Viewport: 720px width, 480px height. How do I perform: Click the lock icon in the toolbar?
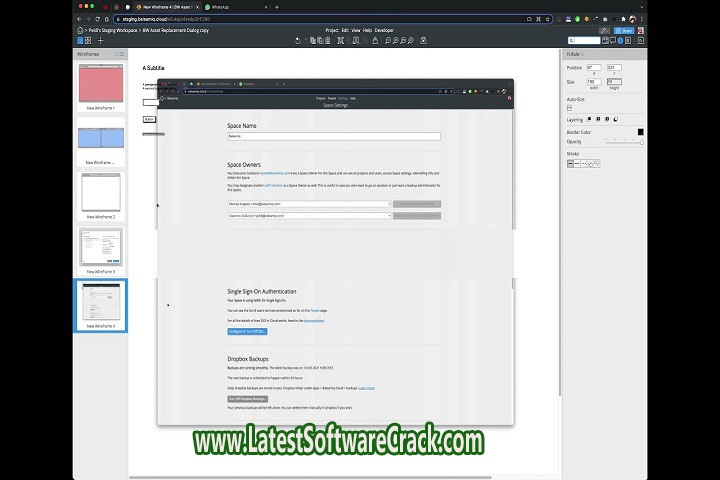374,41
